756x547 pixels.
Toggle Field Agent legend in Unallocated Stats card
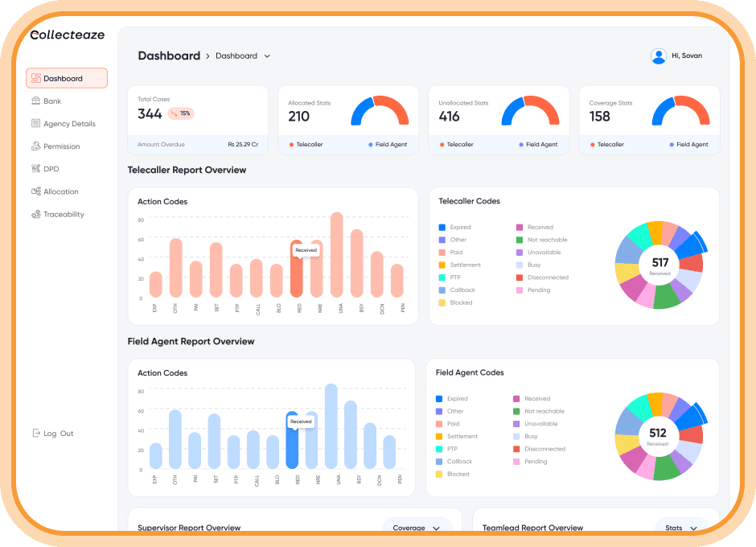[x=538, y=144]
